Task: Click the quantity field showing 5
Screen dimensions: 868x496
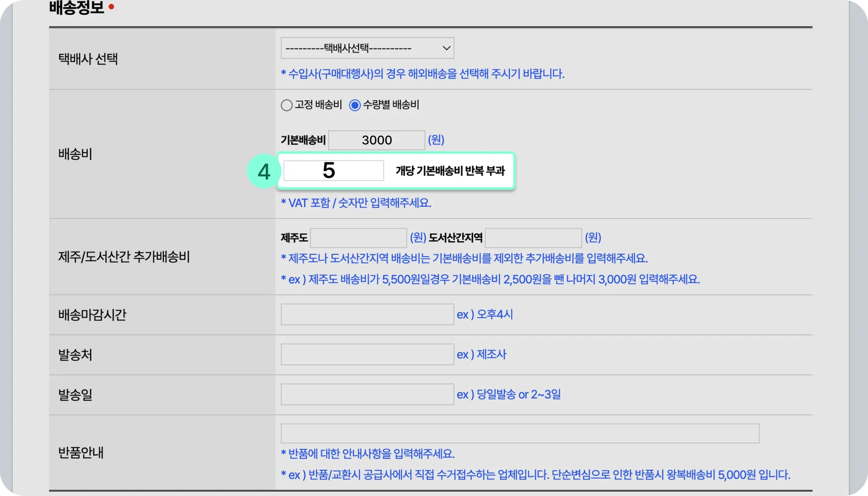Action: pos(334,171)
